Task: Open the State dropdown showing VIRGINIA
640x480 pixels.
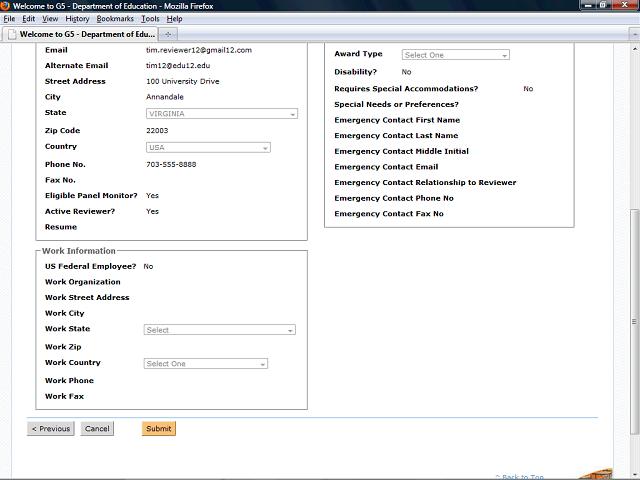Action: 221,114
